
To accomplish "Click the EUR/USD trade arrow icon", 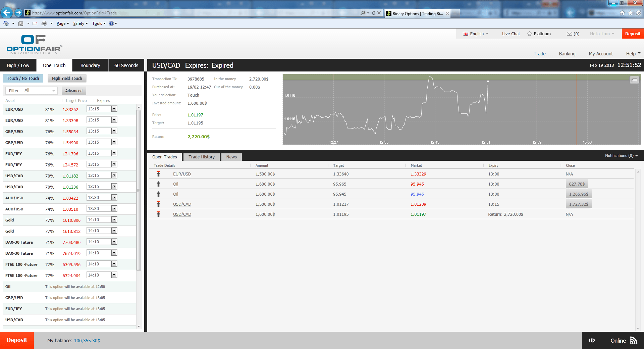I will pos(158,174).
